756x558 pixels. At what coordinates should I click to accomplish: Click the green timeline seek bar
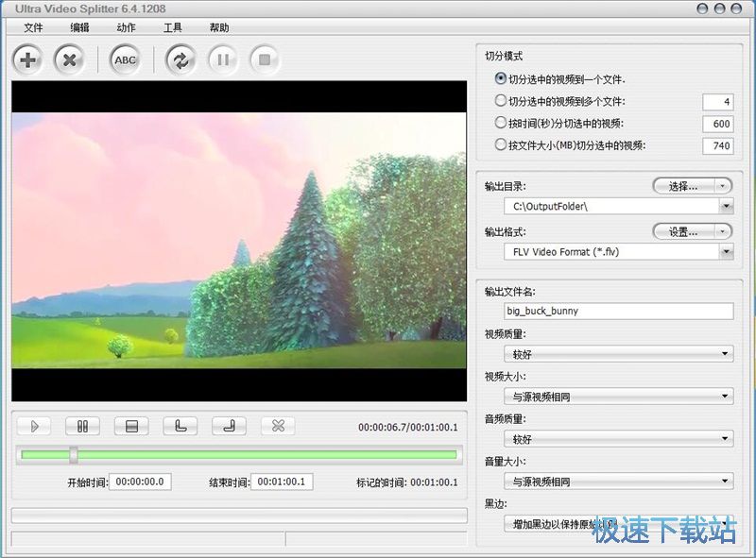pos(239,455)
